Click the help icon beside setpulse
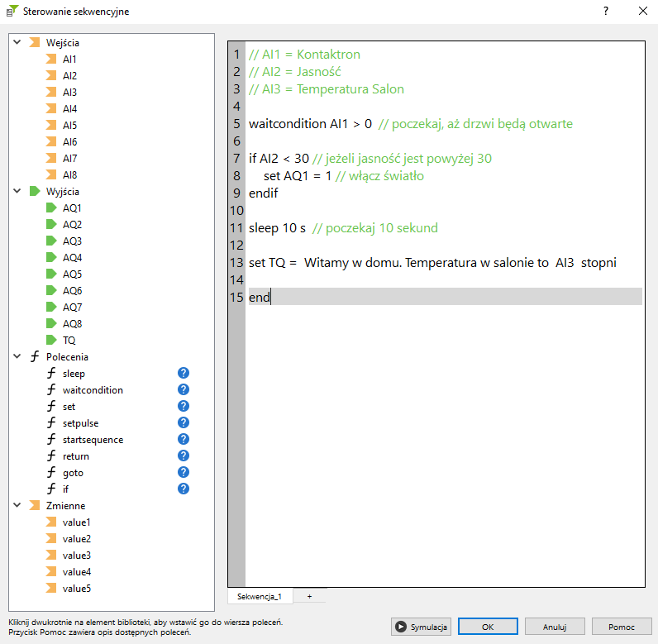The height and width of the screenshot is (644, 658). [184, 422]
